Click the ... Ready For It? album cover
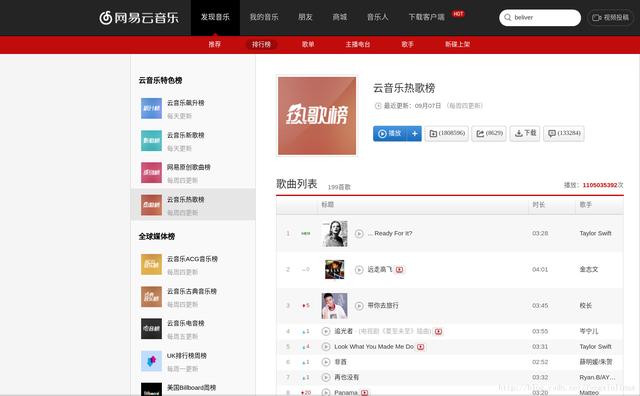This screenshot has height=396, width=640. 335,234
